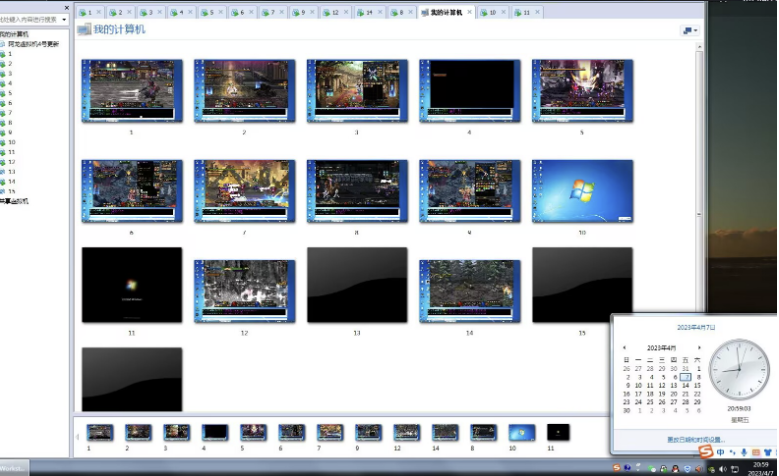Screen dimensions: 779x476
Task: Switch to VM tab 7
Action: [x=272, y=12]
